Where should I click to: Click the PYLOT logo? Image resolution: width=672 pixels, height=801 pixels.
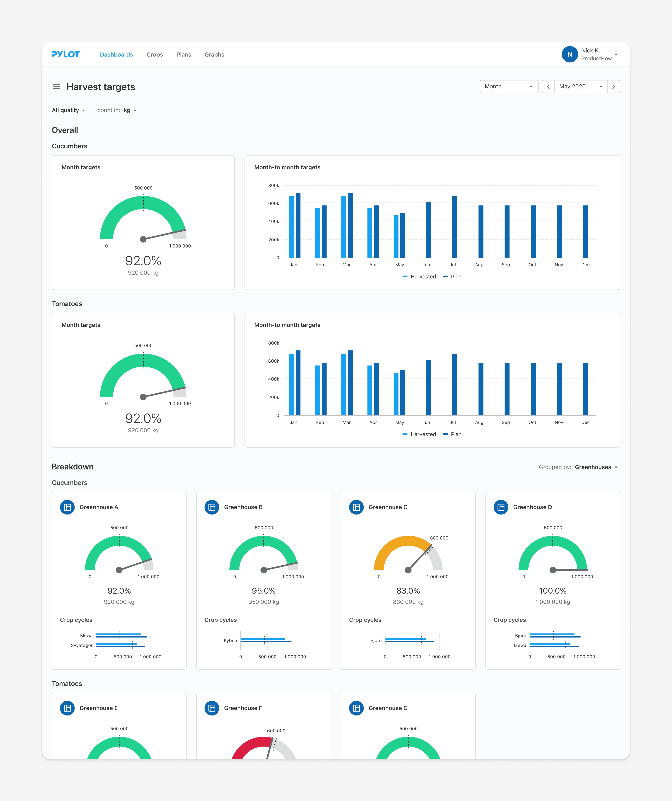[66, 55]
